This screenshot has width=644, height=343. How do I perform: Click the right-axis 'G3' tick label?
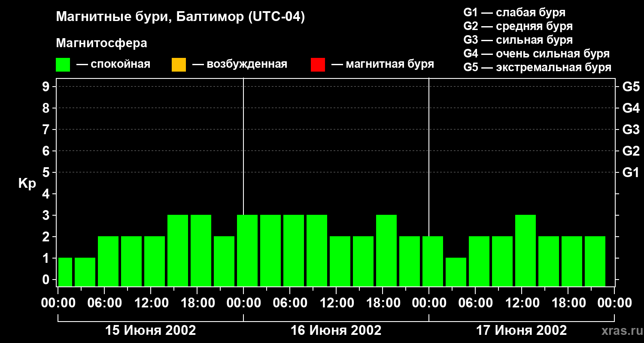click(631, 129)
